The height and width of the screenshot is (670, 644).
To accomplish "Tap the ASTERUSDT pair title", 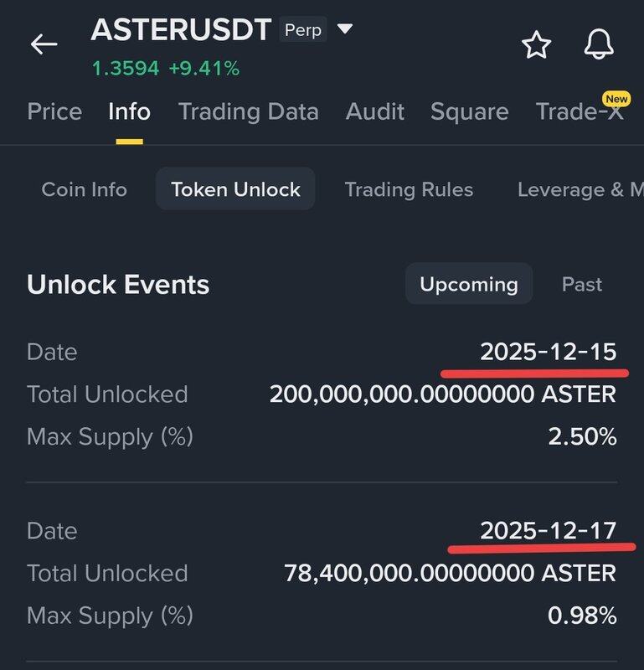I will 181,30.
